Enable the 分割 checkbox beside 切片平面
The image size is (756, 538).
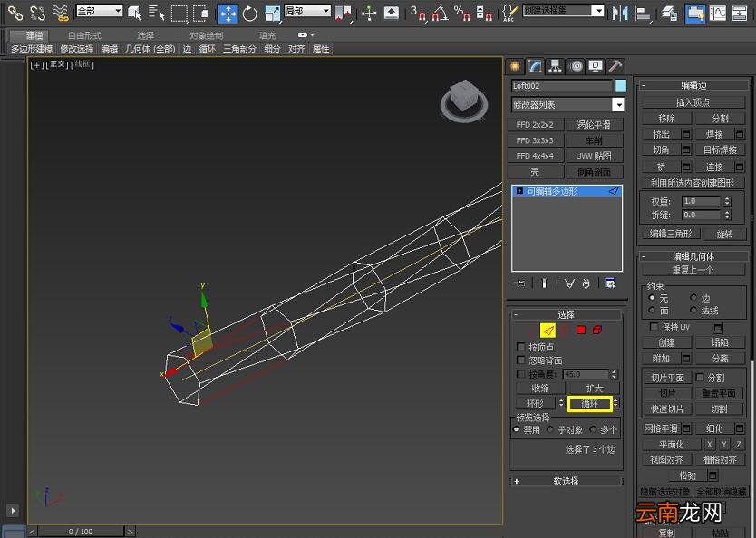(700, 377)
